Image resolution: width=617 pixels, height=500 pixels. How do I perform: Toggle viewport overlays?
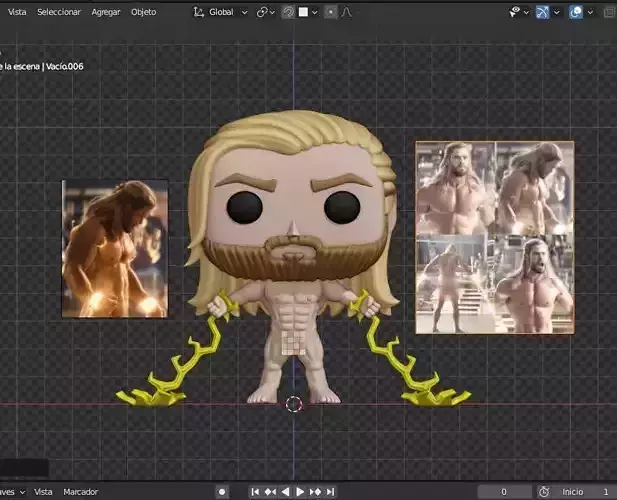click(x=576, y=12)
